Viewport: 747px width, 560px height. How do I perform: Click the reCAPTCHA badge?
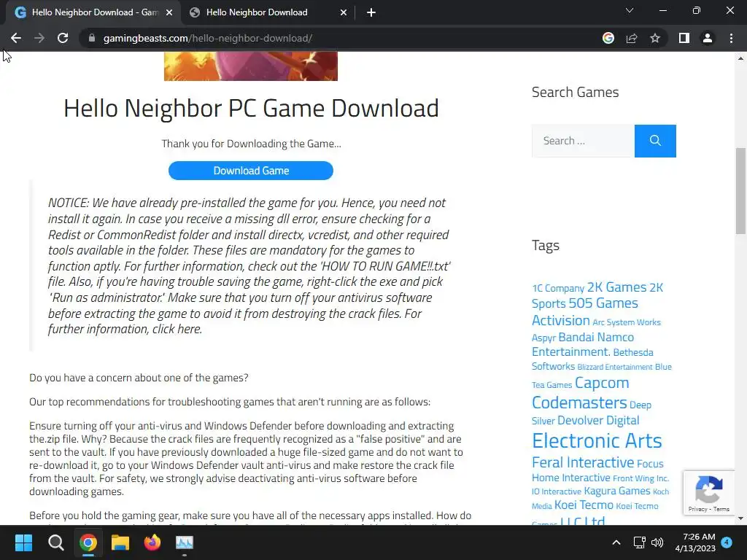coord(709,492)
